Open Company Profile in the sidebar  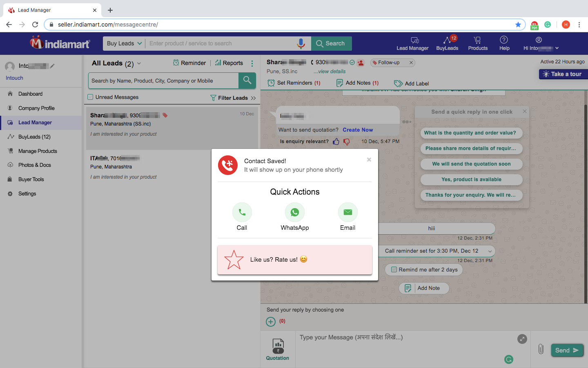click(x=36, y=108)
